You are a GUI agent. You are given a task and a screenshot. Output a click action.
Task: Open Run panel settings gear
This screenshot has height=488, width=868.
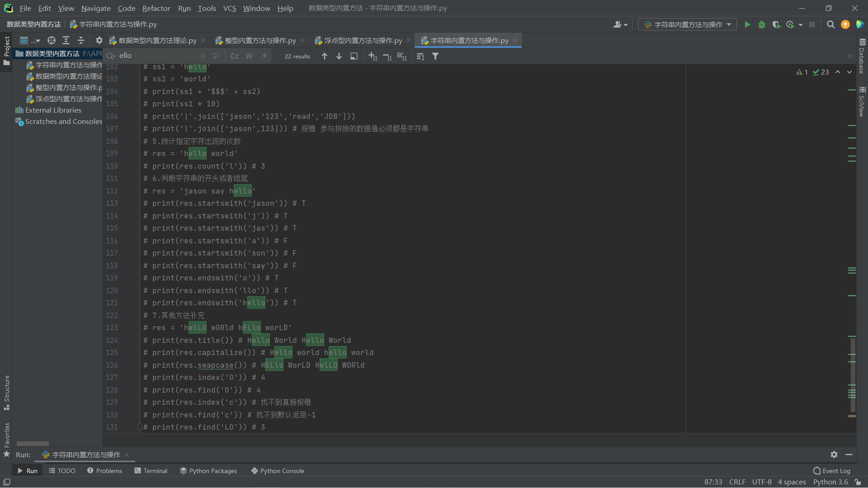pyautogui.click(x=834, y=455)
